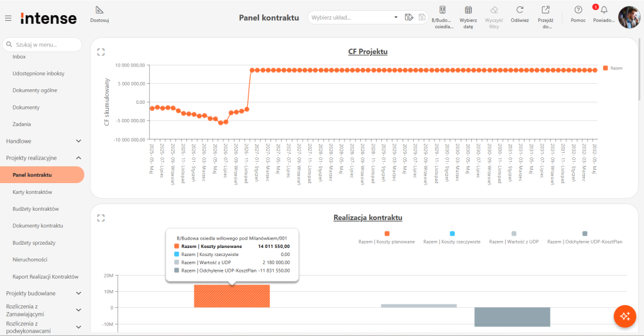Image resolution: width=644 pixels, height=336 pixels.
Task: Open the Wybierz układ dropdown
Action: [353, 17]
